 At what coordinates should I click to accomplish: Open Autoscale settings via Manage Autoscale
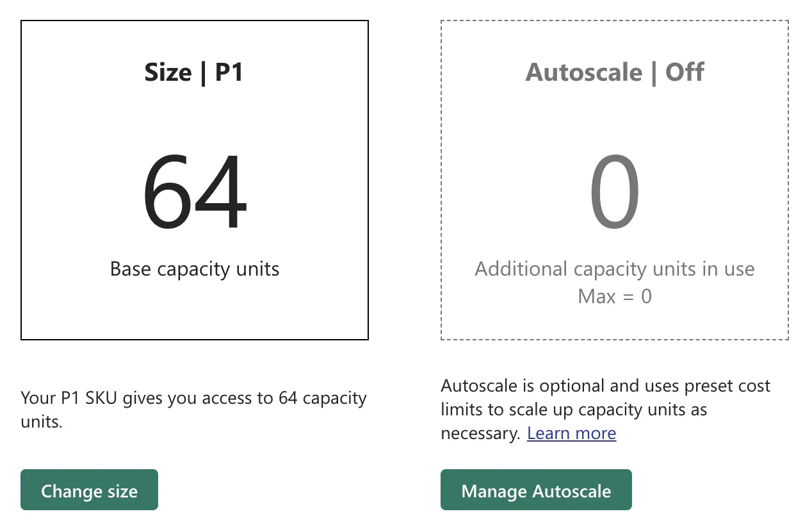coord(536,490)
